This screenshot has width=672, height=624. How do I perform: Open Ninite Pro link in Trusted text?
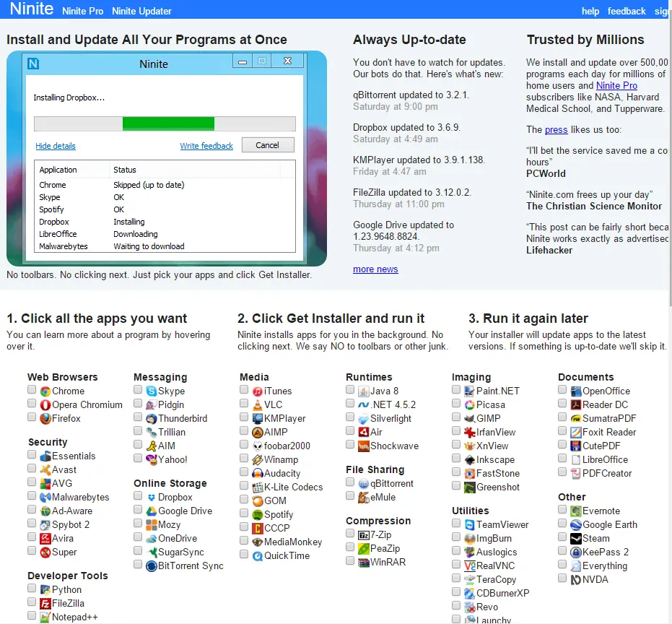[616, 86]
